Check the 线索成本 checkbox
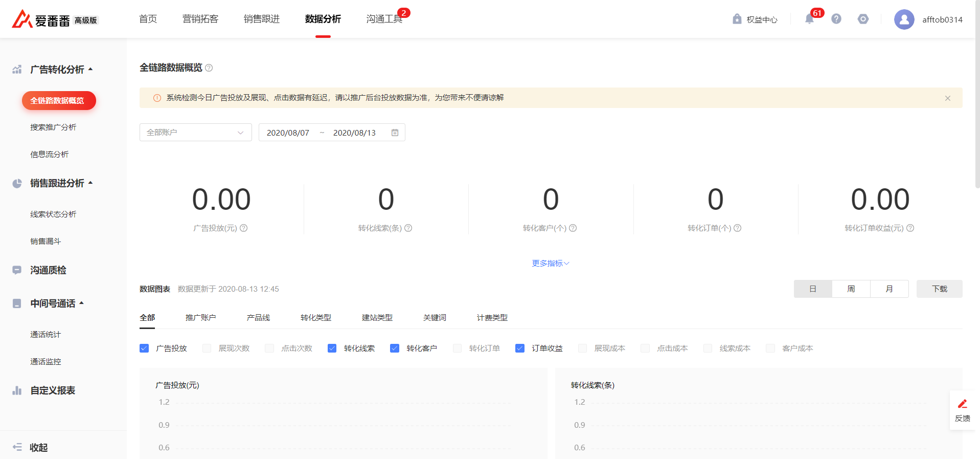 tap(708, 348)
